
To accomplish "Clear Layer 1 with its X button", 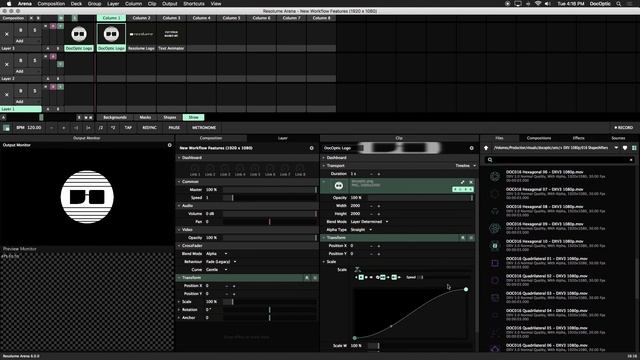I will (x=7, y=95).
